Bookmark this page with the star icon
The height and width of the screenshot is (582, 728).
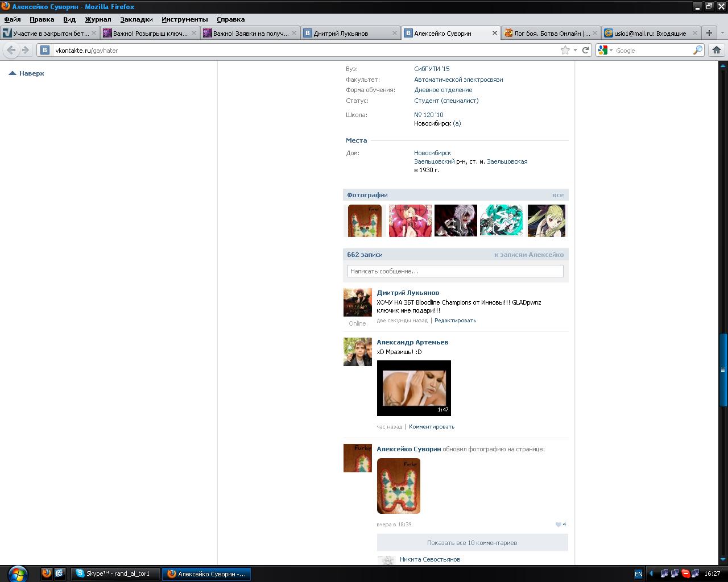565,50
